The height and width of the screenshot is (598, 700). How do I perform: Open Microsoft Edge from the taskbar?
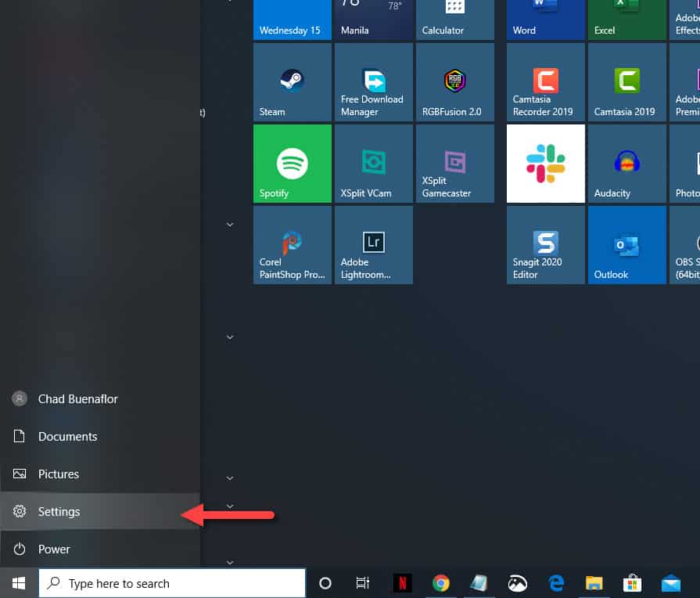click(x=556, y=583)
